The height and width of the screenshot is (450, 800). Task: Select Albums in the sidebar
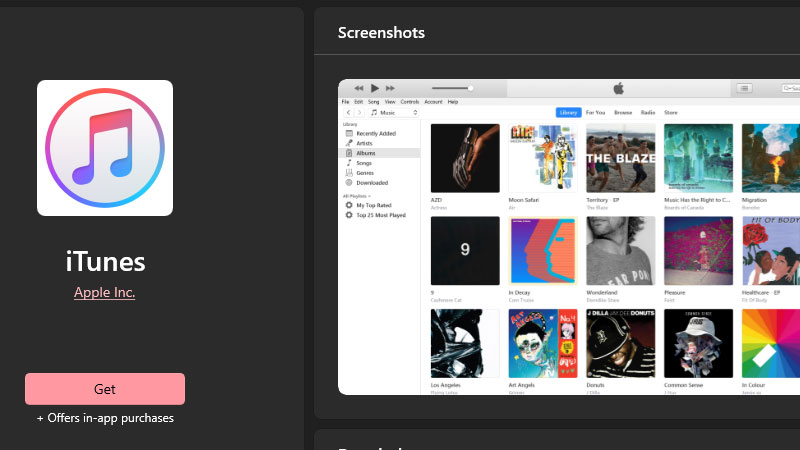click(380, 153)
